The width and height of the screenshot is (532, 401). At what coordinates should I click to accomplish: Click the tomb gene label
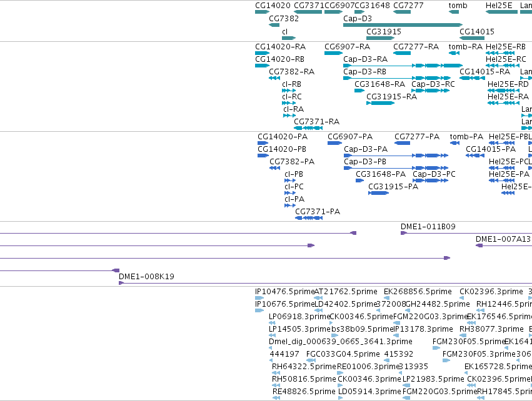(x=458, y=6)
